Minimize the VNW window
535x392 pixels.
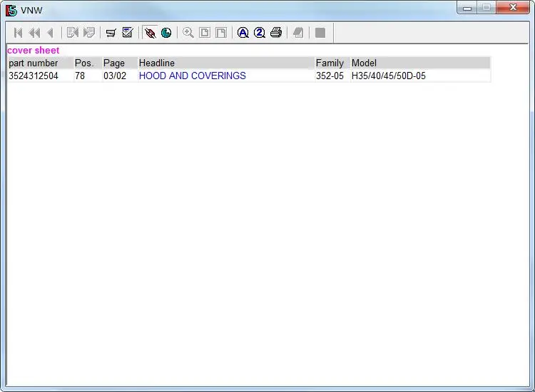pyautogui.click(x=467, y=8)
